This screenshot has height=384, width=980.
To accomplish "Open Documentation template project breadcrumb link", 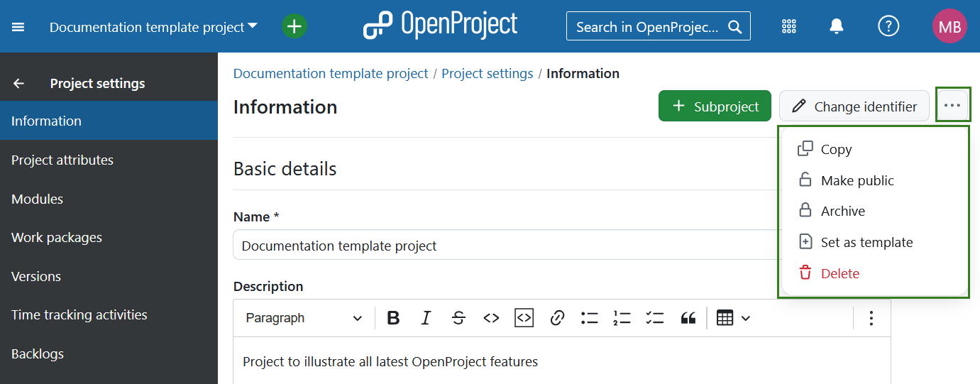I will click(x=331, y=73).
